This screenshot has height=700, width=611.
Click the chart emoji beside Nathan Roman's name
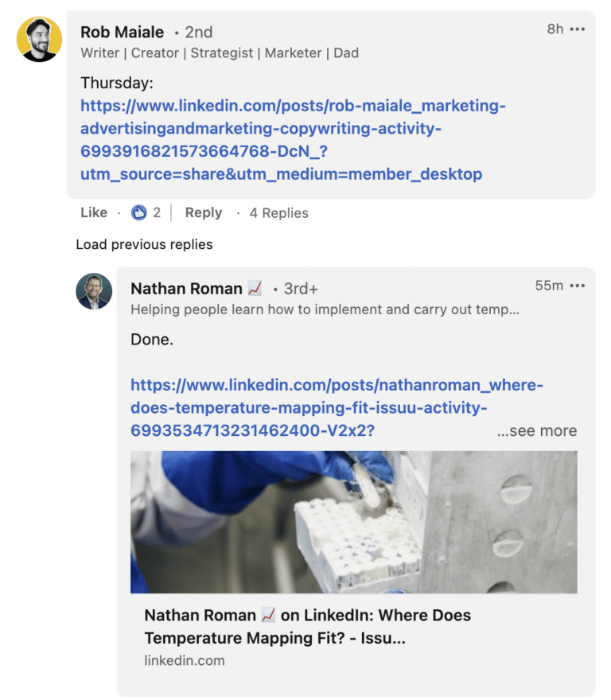[x=254, y=289]
